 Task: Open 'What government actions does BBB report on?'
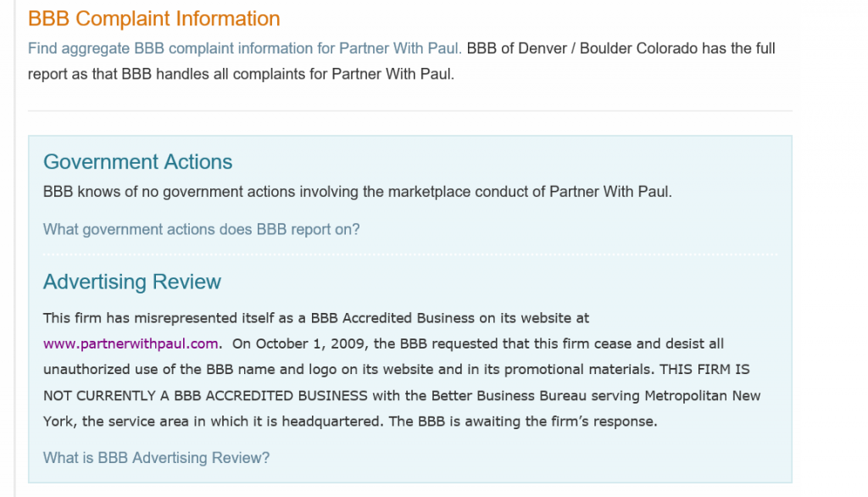click(202, 229)
